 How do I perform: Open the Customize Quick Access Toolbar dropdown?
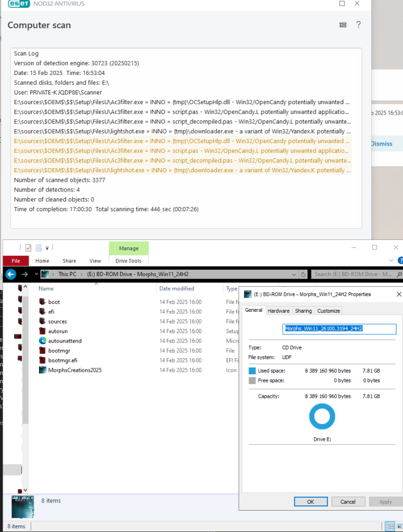[x=47, y=248]
